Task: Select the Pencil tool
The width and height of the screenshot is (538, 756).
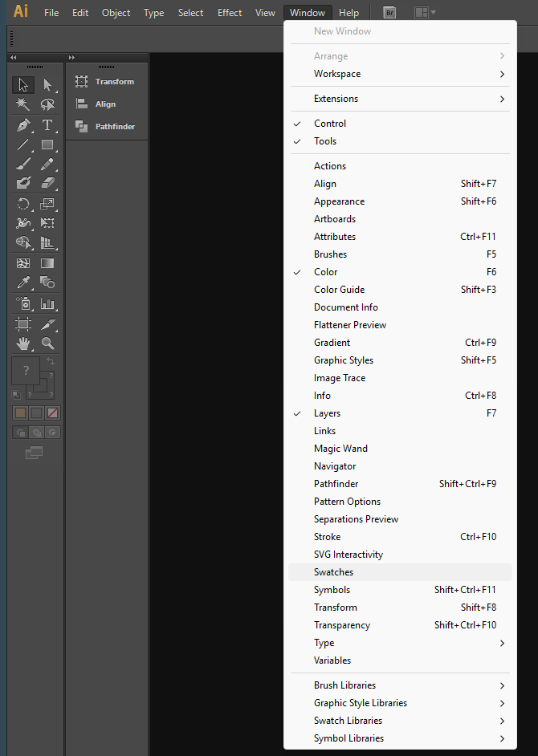Action: tap(47, 164)
